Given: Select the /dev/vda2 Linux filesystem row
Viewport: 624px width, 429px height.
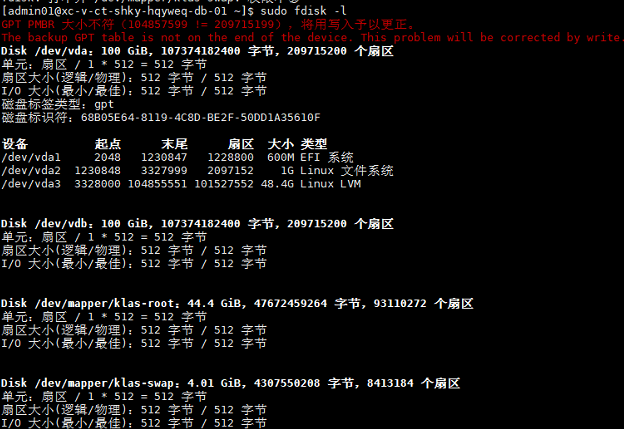Looking at the screenshot, I should pyautogui.click(x=197, y=171).
